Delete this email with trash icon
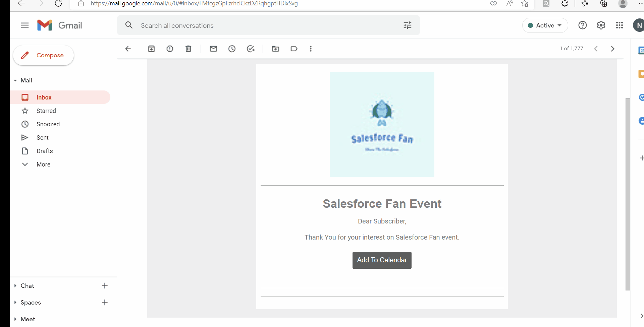This screenshot has height=327, width=644. tap(189, 49)
